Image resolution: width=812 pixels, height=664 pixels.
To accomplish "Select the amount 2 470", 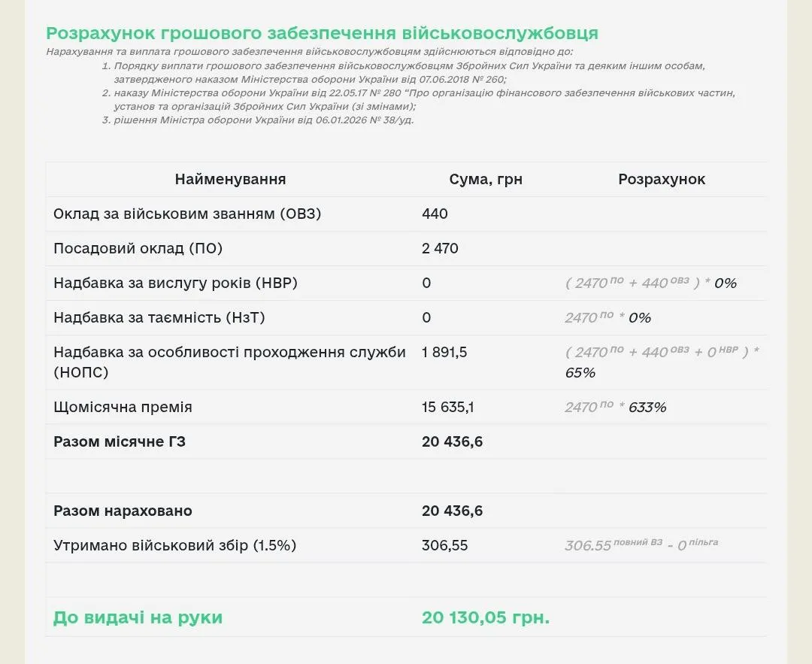I will [x=441, y=248].
